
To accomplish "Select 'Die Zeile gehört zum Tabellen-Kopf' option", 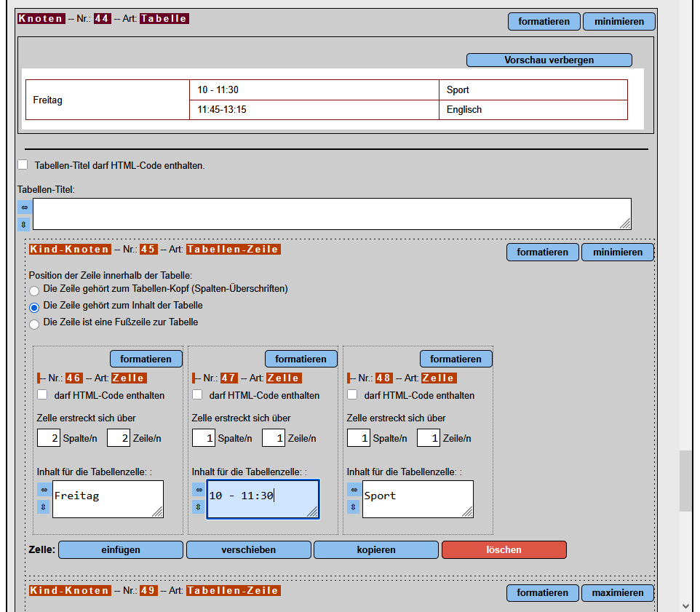I will click(34, 290).
